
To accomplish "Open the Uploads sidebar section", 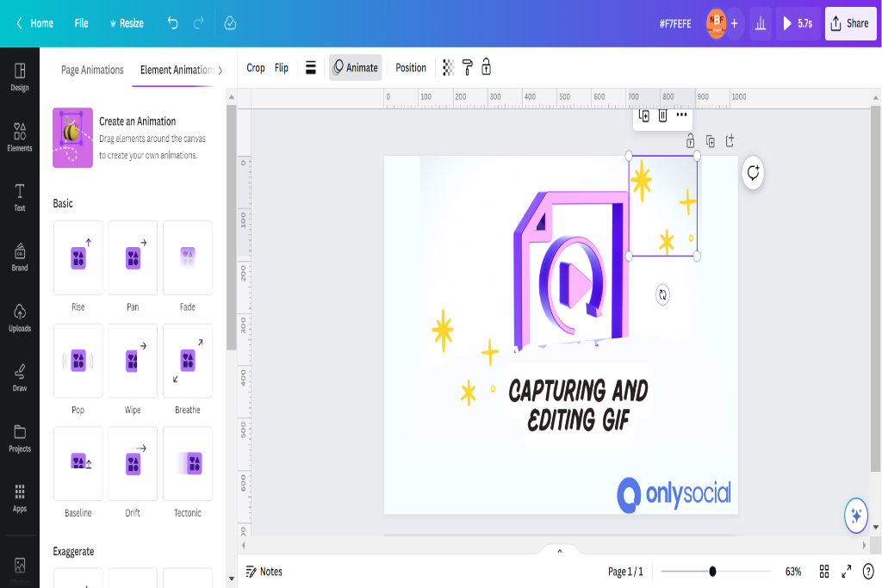I will (x=20, y=319).
